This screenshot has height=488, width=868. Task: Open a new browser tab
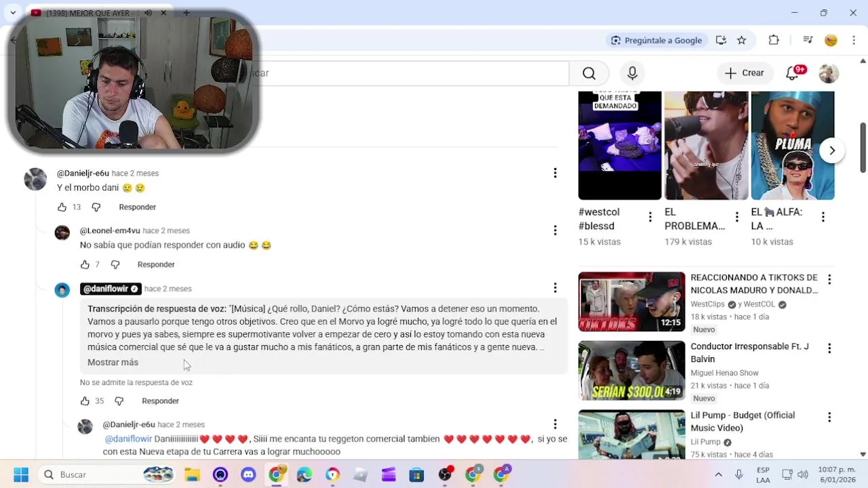(x=186, y=13)
